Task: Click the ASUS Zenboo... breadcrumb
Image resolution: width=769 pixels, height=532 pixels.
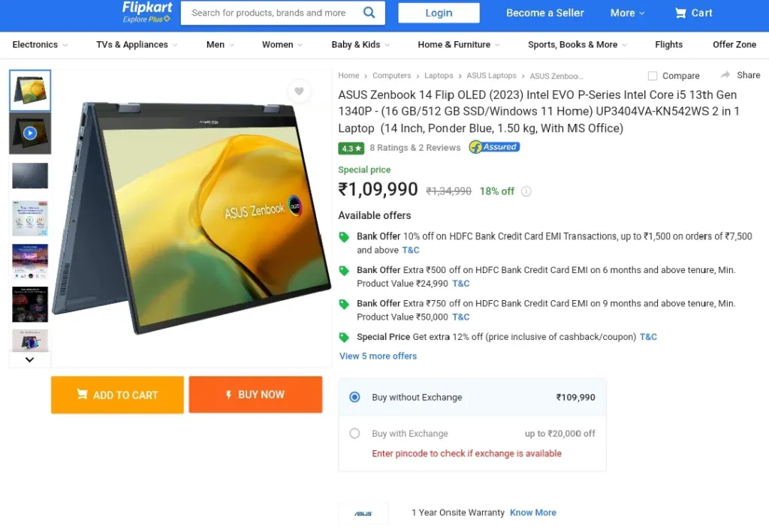Action: pos(556,76)
